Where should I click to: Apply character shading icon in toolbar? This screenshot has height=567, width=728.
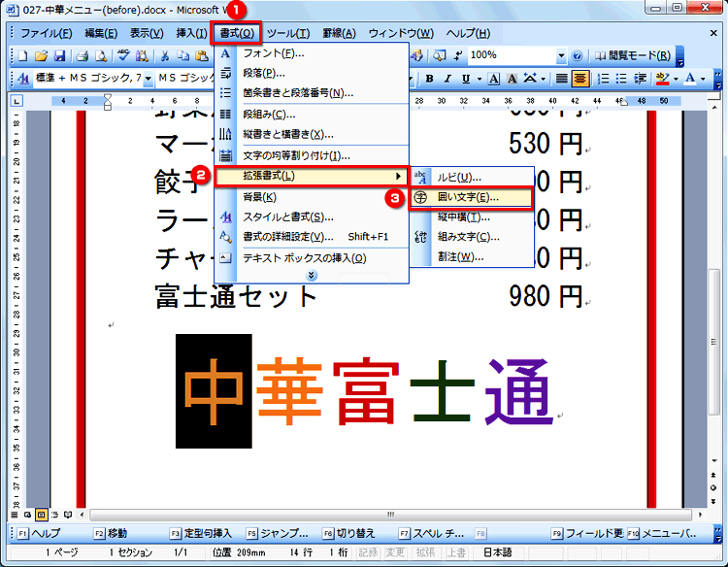tap(513, 79)
